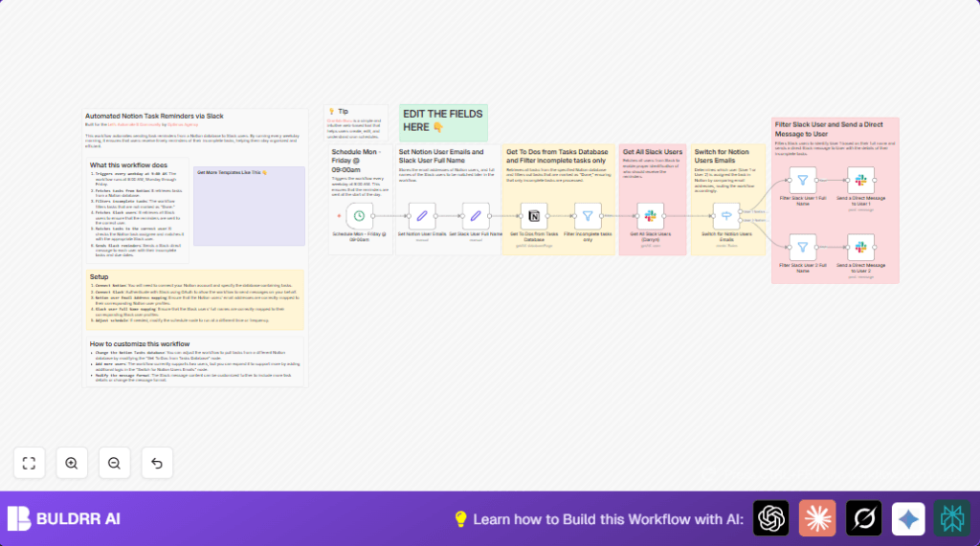Click the How to customize this workflow heading
This screenshot has height=546, width=980.
pyautogui.click(x=140, y=344)
